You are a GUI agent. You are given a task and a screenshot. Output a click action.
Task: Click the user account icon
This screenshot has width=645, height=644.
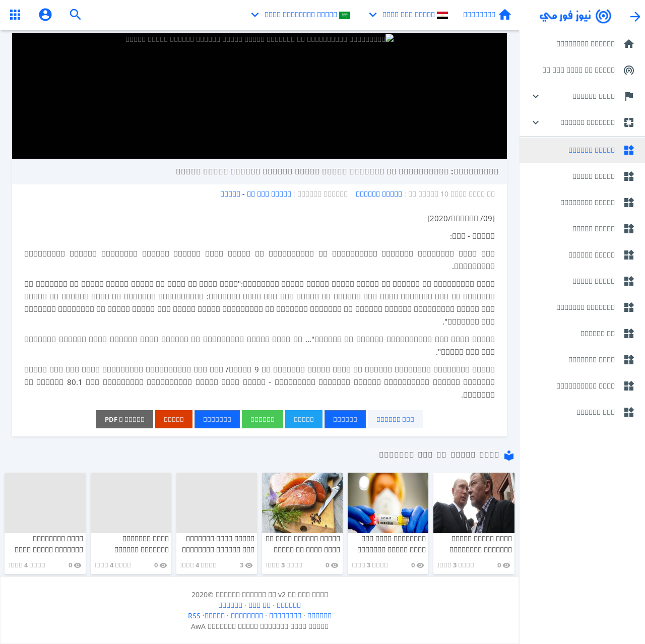tap(45, 15)
